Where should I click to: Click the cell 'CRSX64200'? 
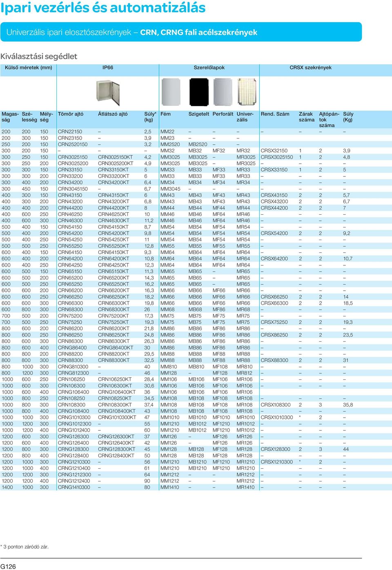[x=274, y=258]
